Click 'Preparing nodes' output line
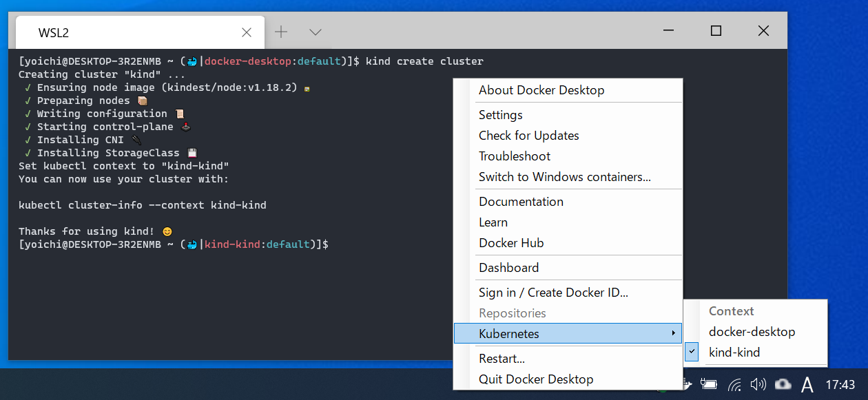 (x=86, y=101)
